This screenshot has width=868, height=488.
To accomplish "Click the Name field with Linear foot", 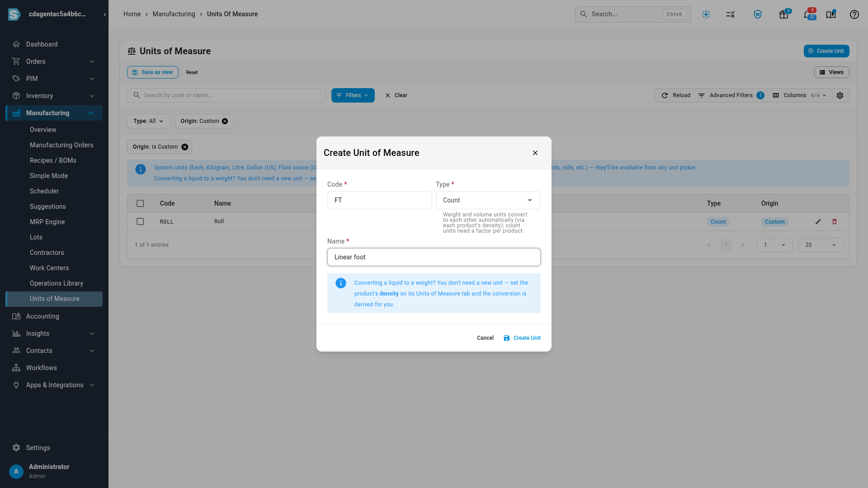I will coord(434,257).
